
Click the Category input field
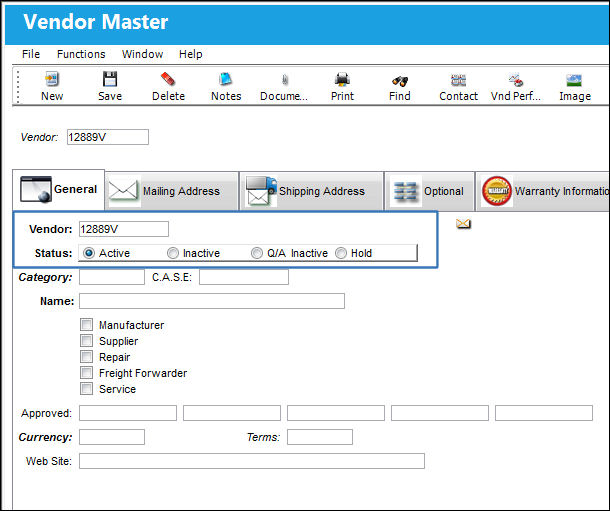coord(112,277)
